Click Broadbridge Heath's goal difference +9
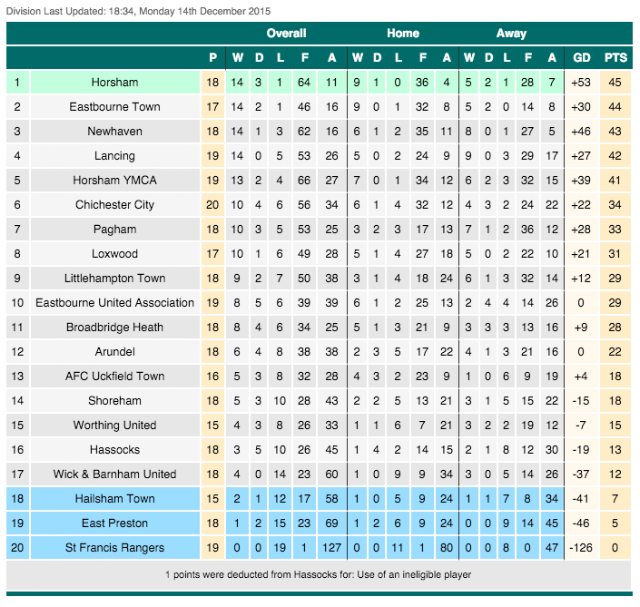 click(x=581, y=327)
